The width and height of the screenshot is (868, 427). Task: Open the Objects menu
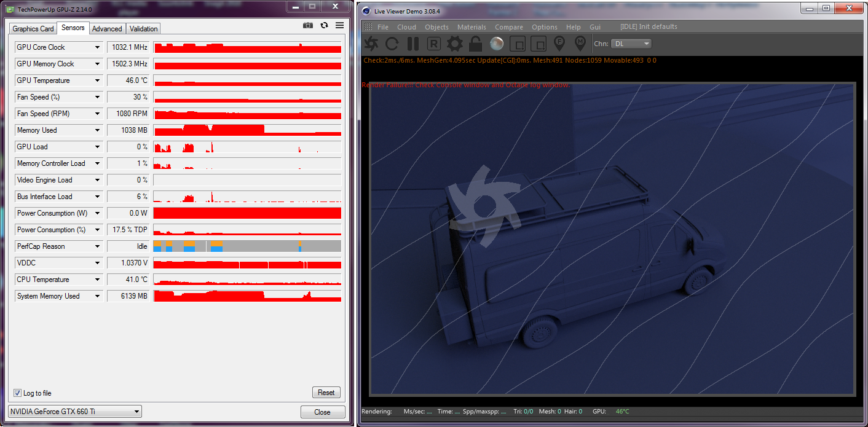point(436,27)
